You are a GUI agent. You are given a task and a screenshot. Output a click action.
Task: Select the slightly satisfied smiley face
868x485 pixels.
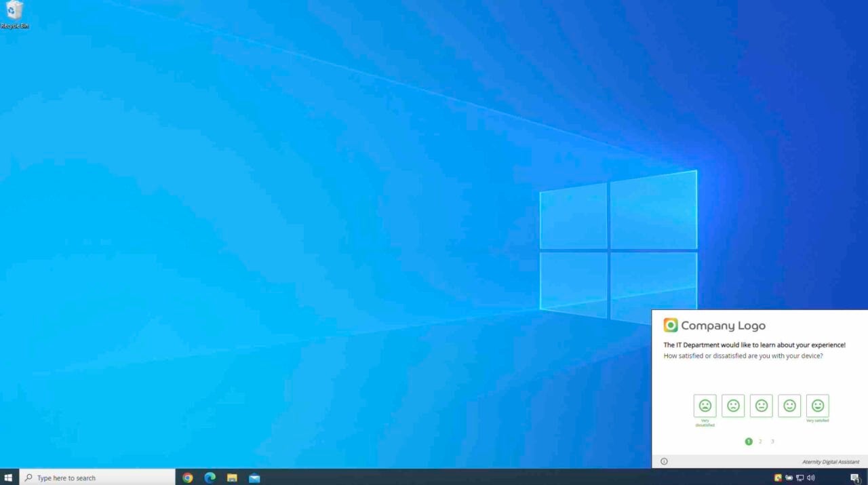point(789,406)
